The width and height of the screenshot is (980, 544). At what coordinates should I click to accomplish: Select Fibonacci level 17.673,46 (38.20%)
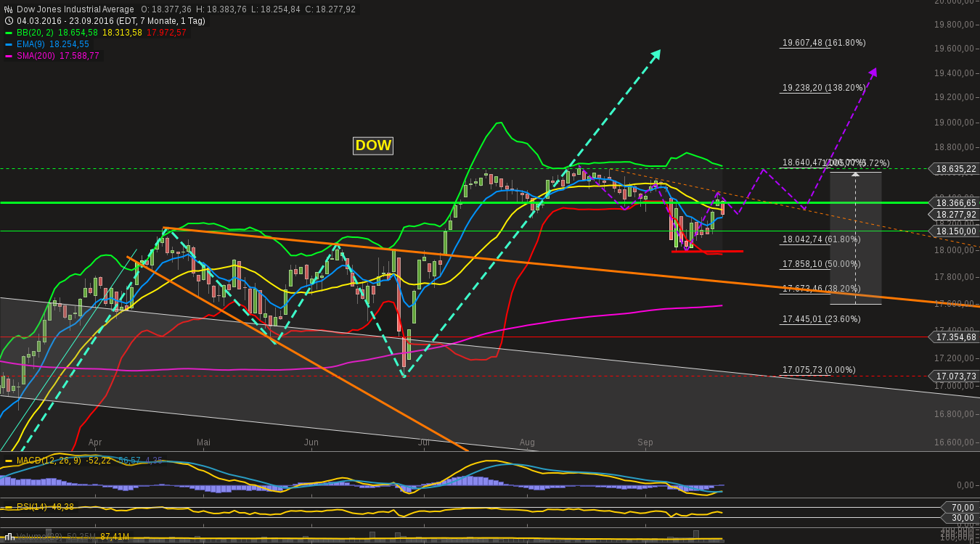(x=821, y=289)
